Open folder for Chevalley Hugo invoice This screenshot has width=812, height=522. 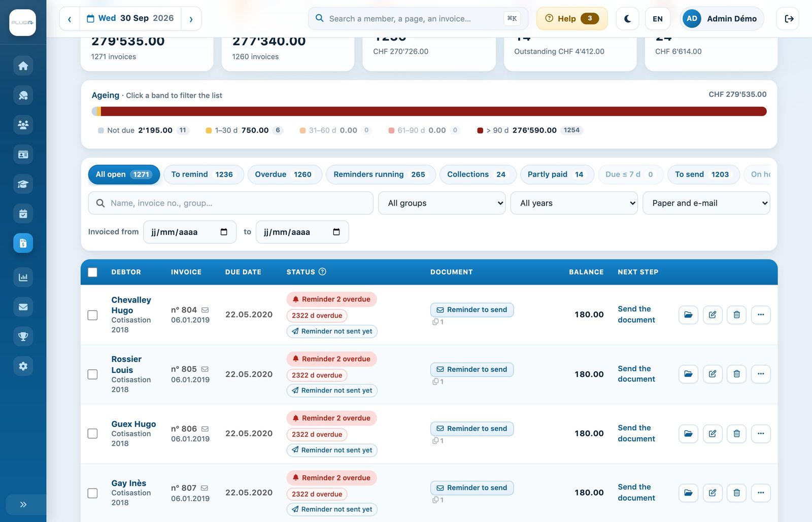pos(688,315)
